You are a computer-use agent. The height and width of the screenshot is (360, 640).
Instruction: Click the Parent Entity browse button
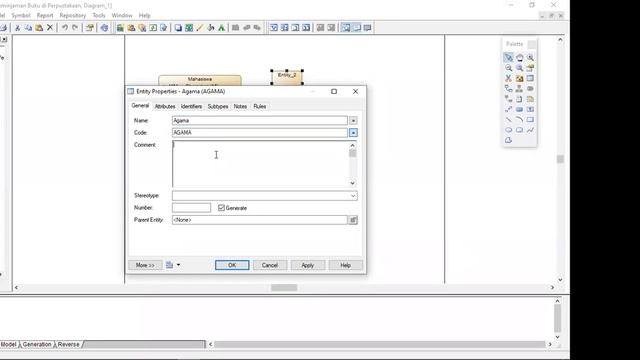(x=353, y=220)
